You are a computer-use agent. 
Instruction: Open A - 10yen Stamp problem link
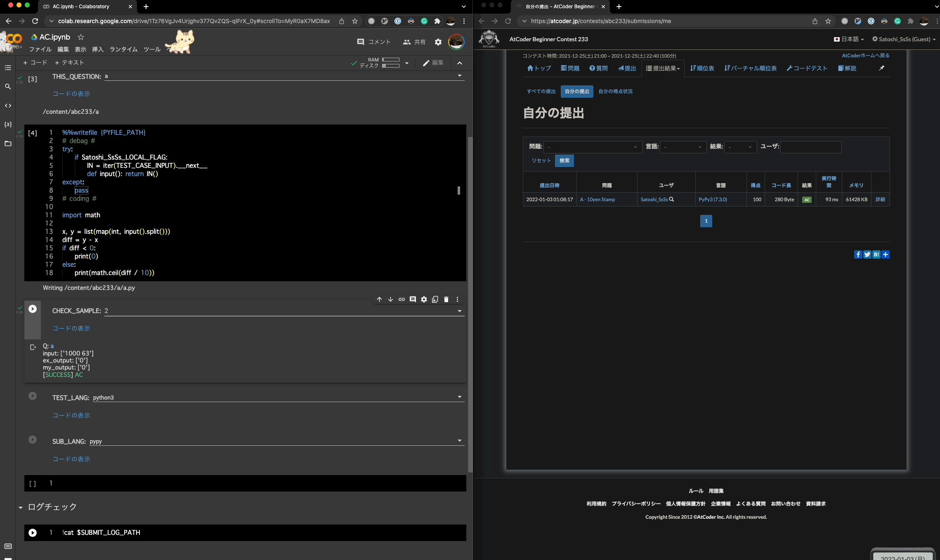click(597, 200)
